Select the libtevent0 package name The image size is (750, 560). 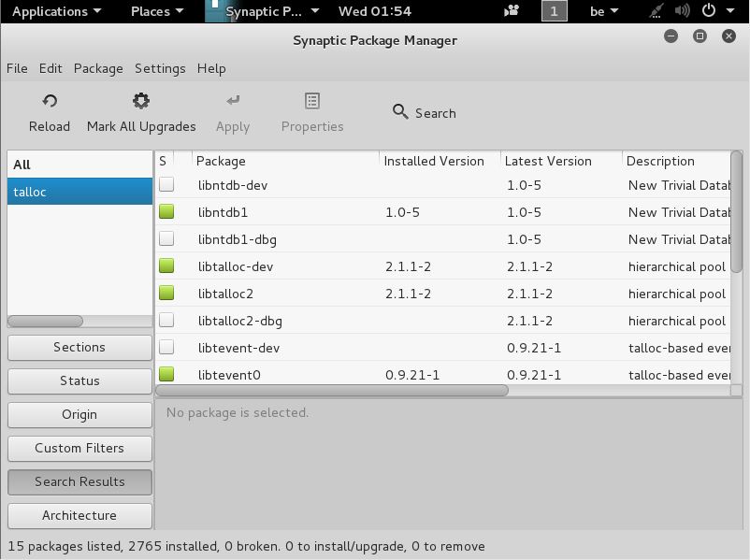coord(230,375)
